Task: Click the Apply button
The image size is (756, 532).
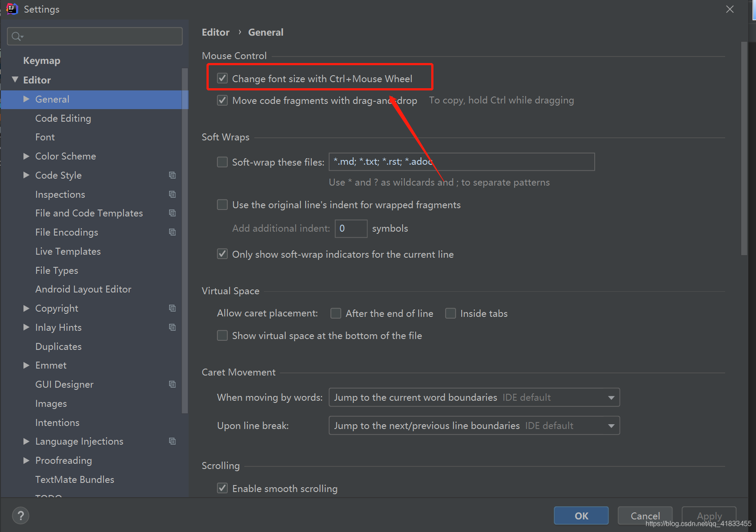Action: 709,515
